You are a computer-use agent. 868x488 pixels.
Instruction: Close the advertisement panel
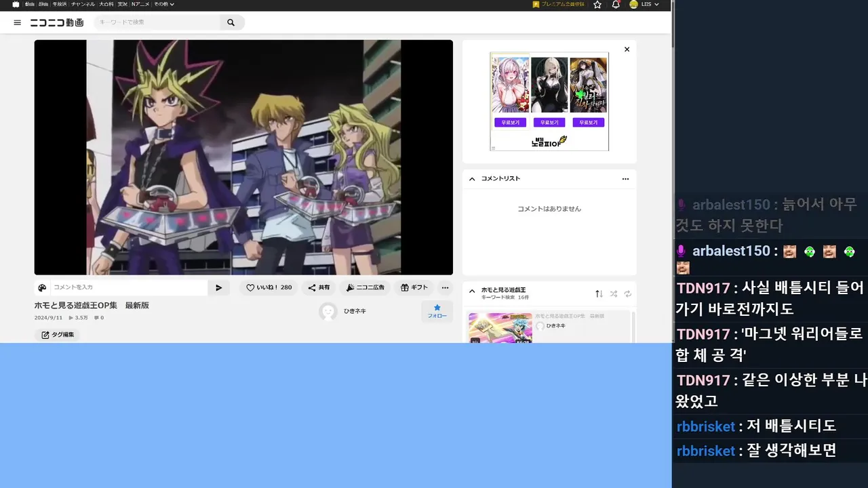click(627, 49)
